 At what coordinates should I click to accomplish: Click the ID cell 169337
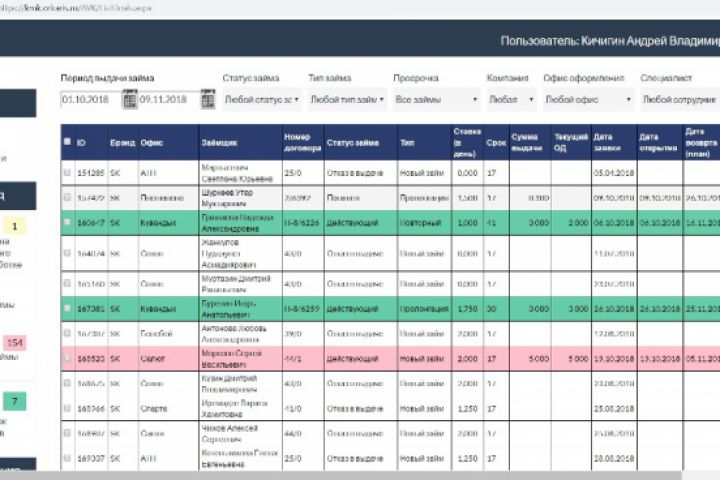(x=90, y=458)
